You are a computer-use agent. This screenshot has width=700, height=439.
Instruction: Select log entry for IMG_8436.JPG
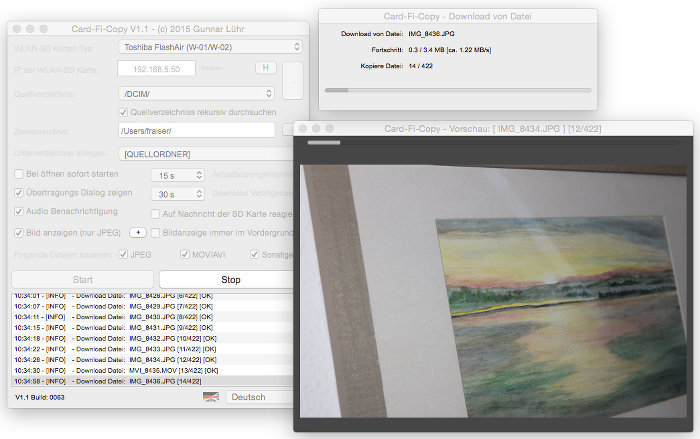pos(152,381)
